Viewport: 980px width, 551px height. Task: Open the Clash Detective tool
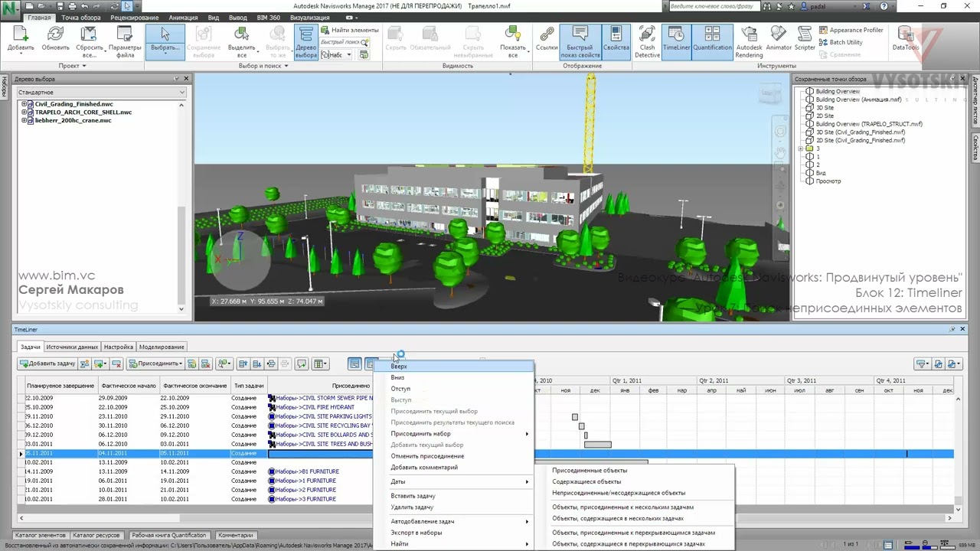click(x=647, y=41)
